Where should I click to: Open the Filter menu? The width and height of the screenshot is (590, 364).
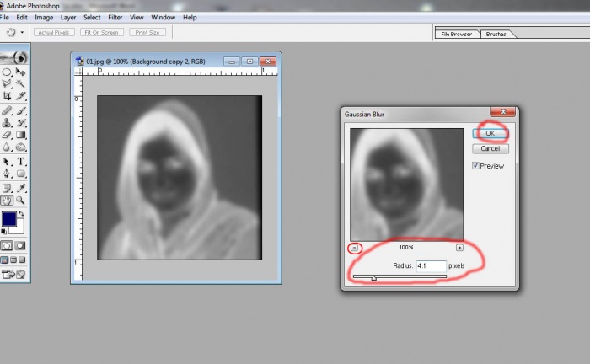115,17
